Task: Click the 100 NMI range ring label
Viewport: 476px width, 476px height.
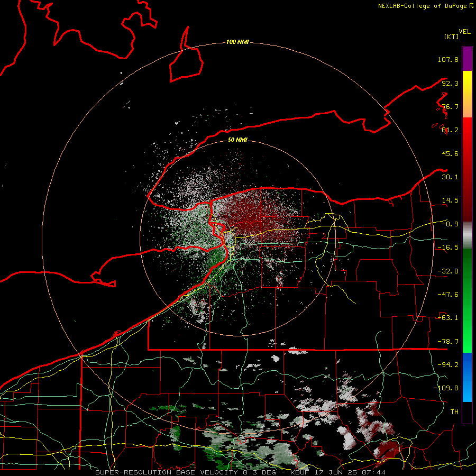Action: click(237, 42)
